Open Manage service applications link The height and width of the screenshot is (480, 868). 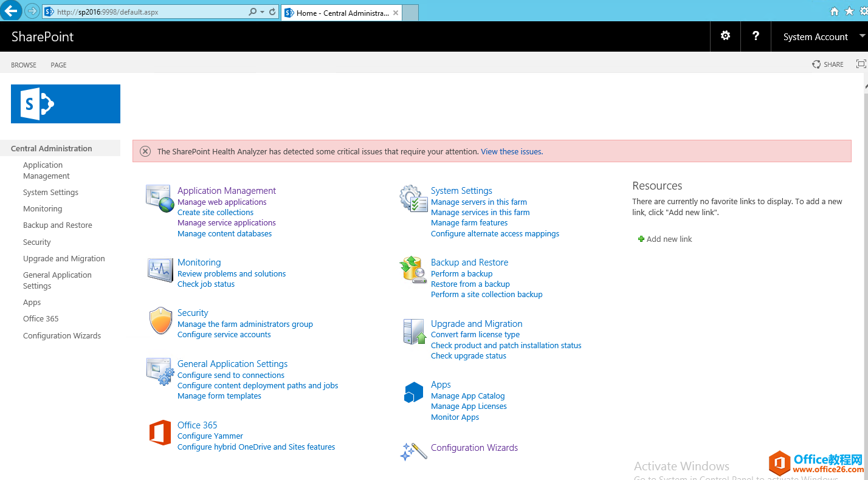[227, 222]
